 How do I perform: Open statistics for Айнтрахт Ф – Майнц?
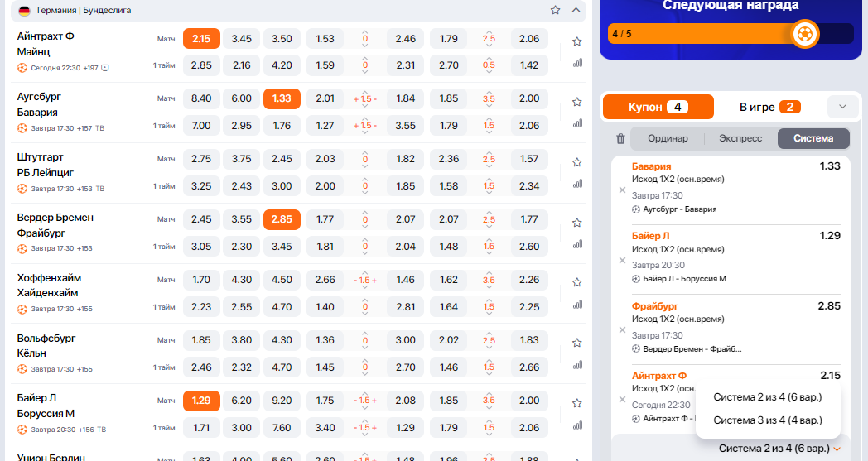[577, 63]
